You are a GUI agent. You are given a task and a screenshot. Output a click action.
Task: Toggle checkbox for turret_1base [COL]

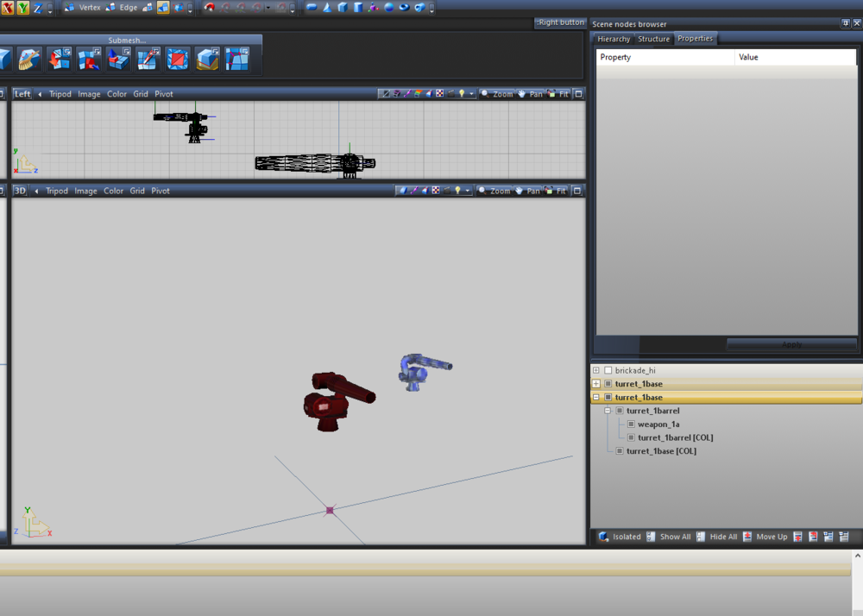[x=620, y=451]
